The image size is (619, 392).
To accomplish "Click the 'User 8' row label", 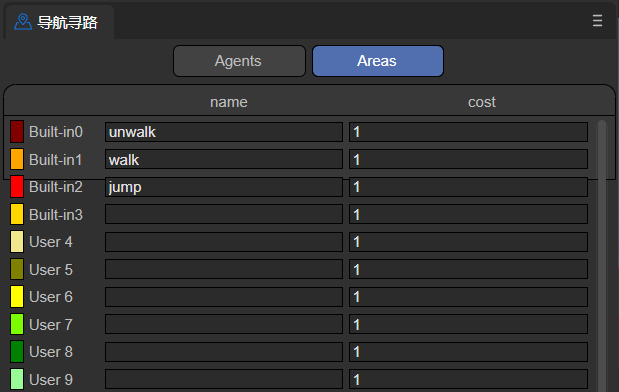I will click(x=51, y=352).
